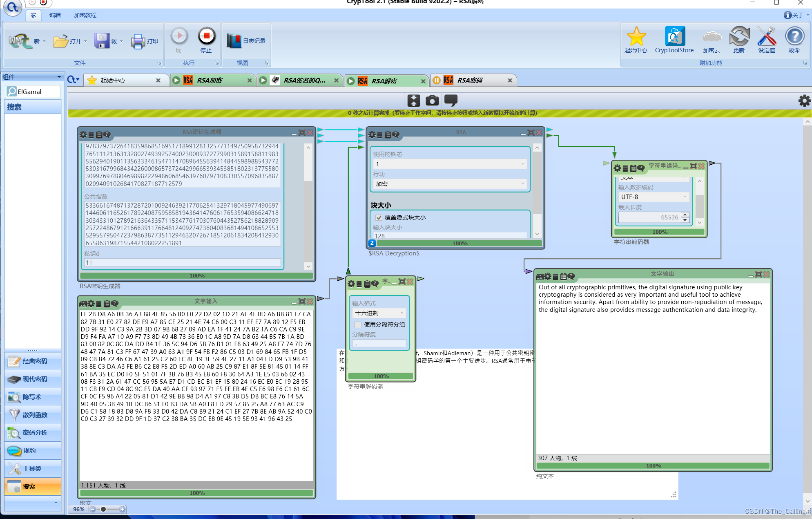Image resolution: width=812 pixels, height=519 pixels.
Task: Click the 输入块大小 field showing 128
Action: (450, 235)
